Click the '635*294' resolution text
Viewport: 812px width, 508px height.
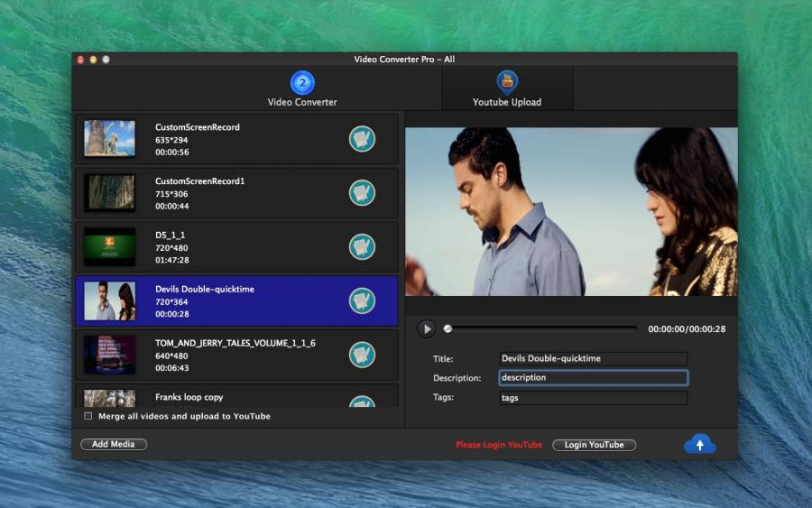[171, 141]
